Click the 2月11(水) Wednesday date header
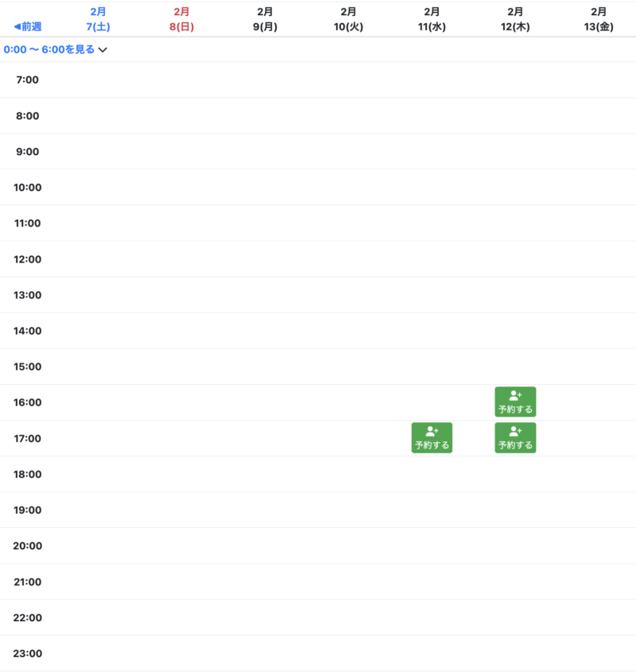636x672 pixels. [x=432, y=19]
